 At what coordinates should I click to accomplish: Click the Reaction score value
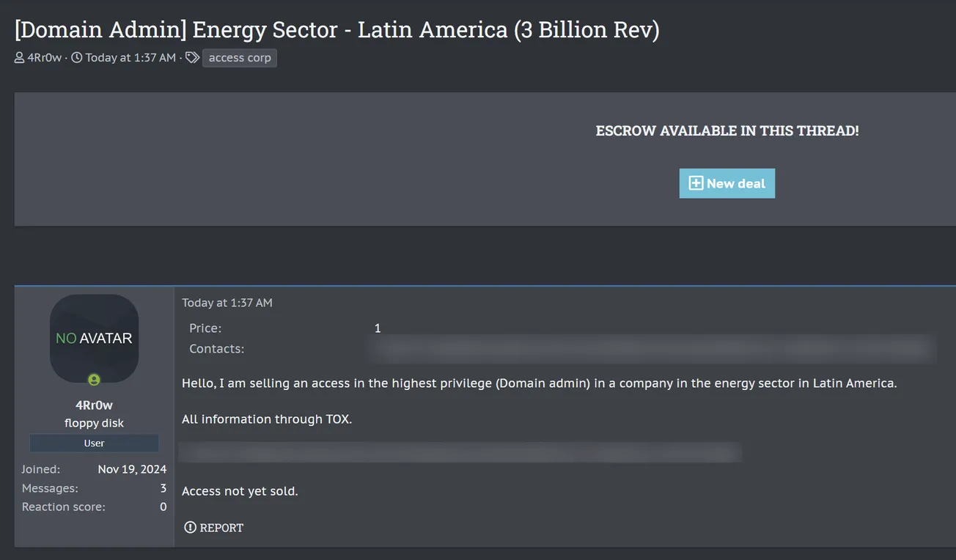tap(163, 506)
